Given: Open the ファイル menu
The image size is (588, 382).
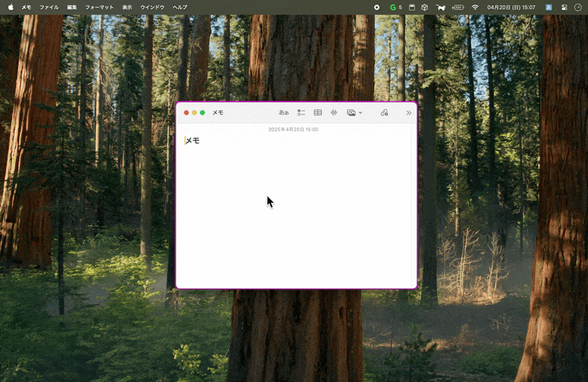Looking at the screenshot, I should click(x=49, y=7).
